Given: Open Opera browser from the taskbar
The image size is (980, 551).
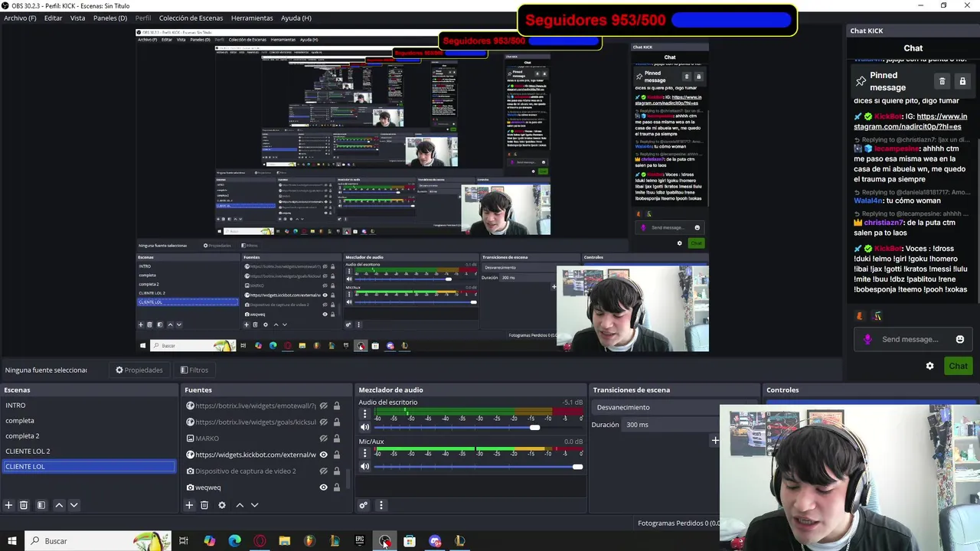Looking at the screenshot, I should coord(260,541).
